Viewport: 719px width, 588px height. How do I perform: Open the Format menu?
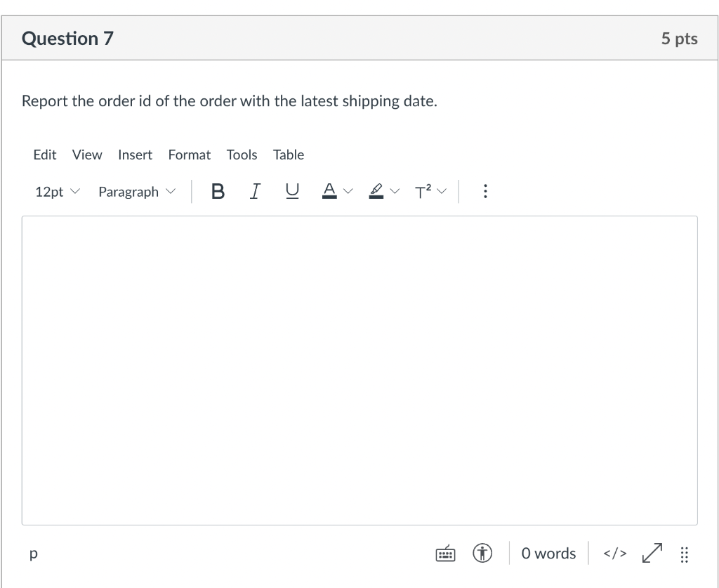pos(189,155)
